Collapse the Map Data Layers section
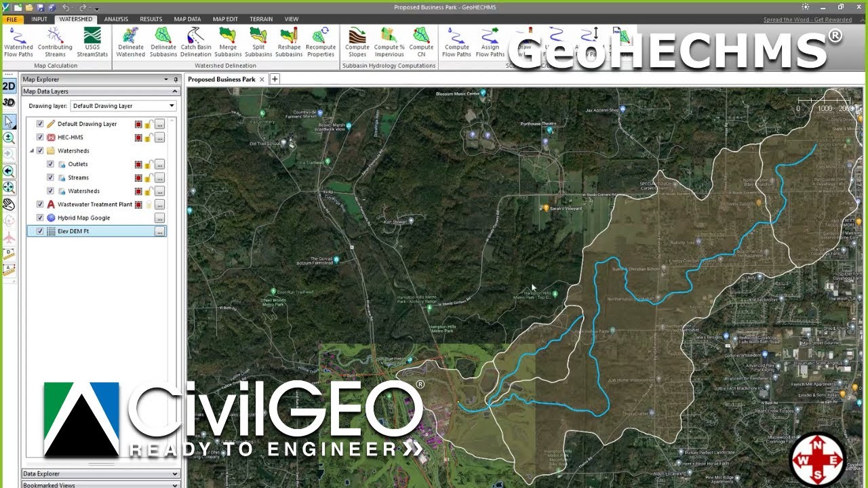Viewport: 868px width, 488px height. click(x=174, y=91)
